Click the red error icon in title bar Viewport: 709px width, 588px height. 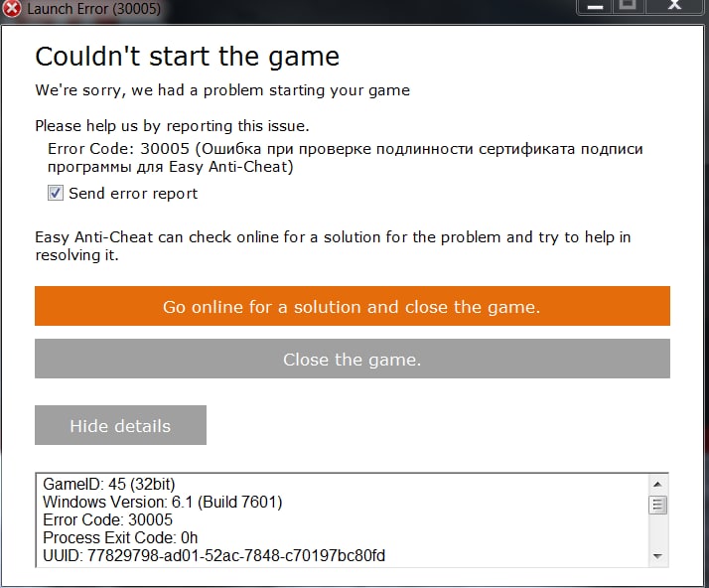click(x=12, y=9)
